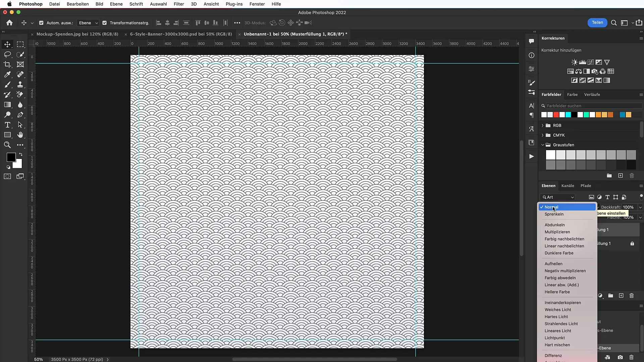Screen dimensions: 644x362
Task: Switch to the Verläufe tab
Action: 592,95
